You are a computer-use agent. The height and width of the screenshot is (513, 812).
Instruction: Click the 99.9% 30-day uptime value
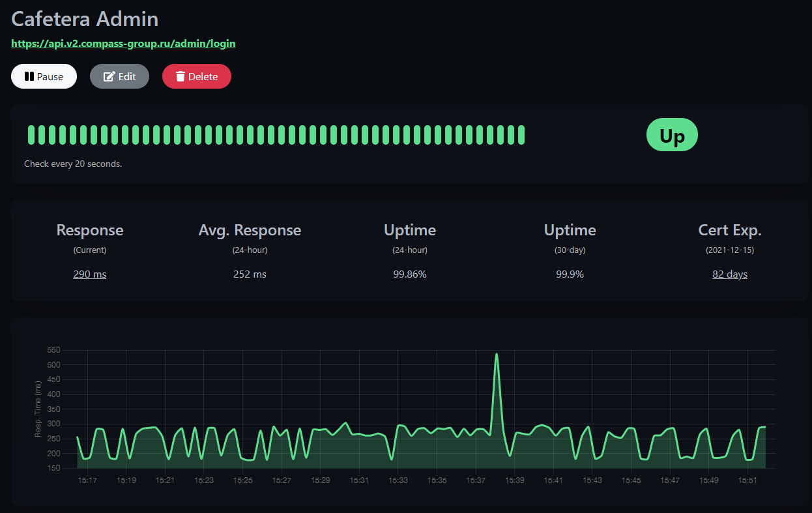tap(570, 274)
